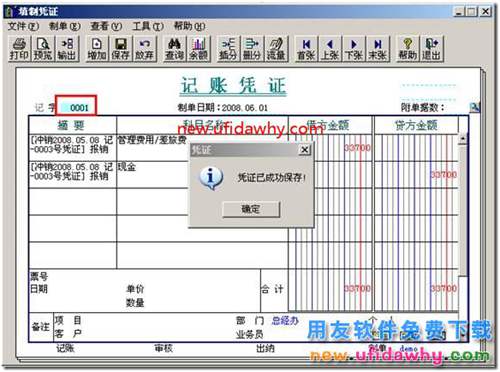This screenshot has height=372, width=500.
Task: Delete an entry row with 删分
Action: pyautogui.click(x=252, y=49)
